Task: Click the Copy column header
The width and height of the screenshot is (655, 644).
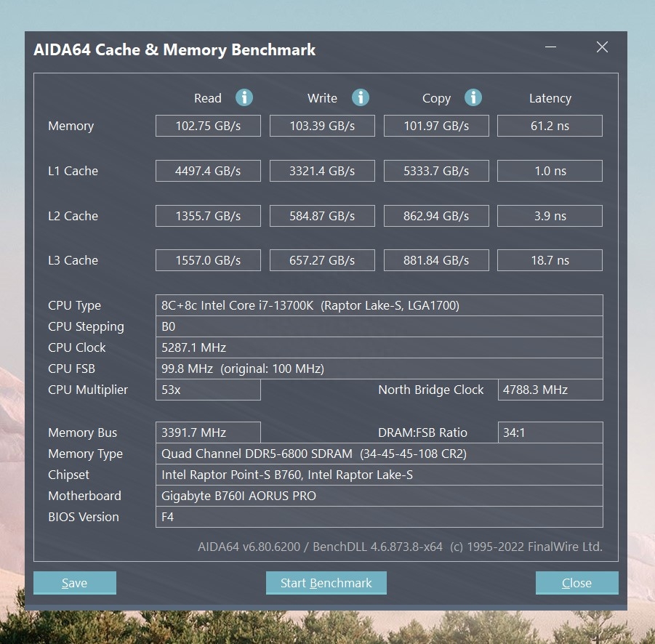Action: 436,99
